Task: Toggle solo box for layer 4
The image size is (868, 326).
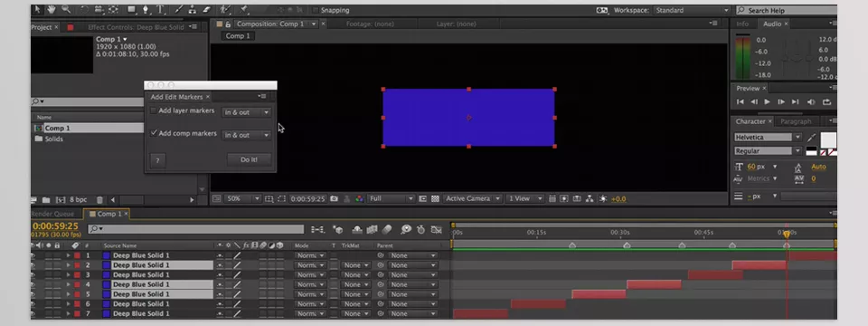Action: tap(49, 284)
